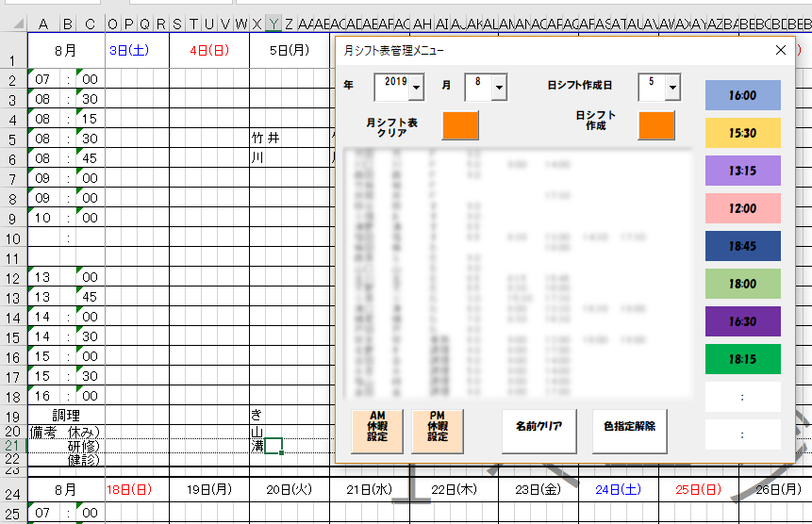This screenshot has height=524, width=812.
Task: Select row 5 header
Action: click(x=13, y=139)
